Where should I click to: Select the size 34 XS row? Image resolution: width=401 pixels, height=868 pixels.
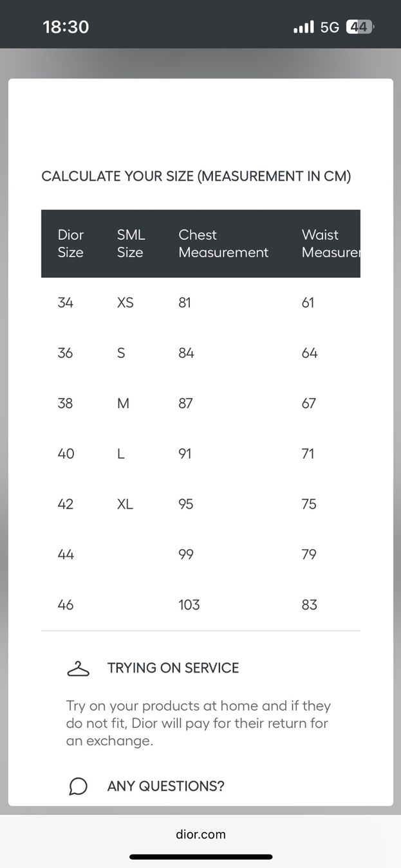click(201, 303)
